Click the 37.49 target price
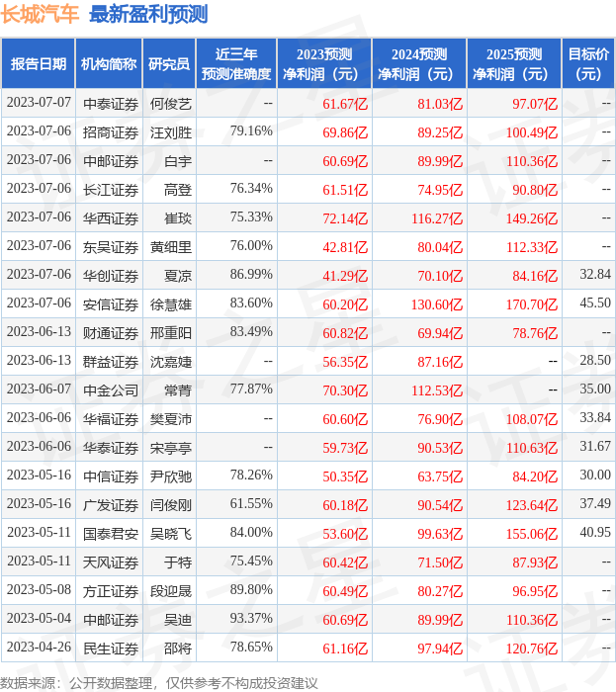This screenshot has height=692, width=616. click(x=595, y=504)
